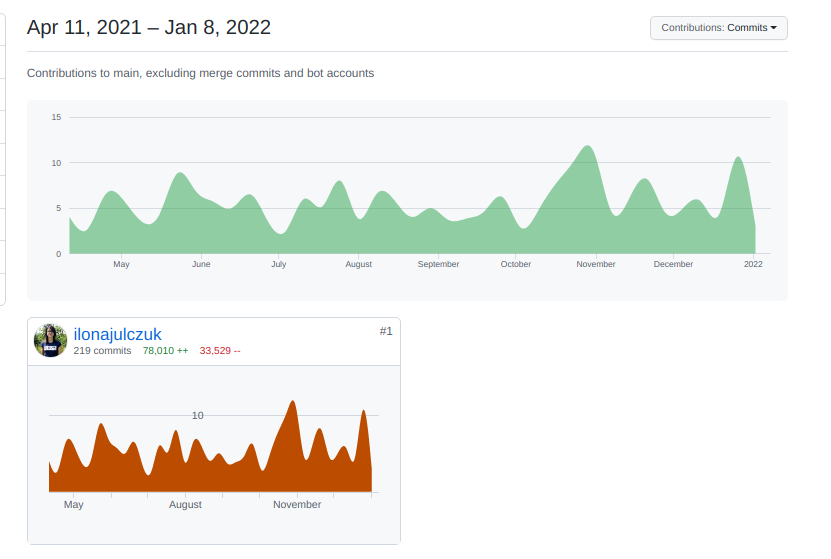Click the date range heading Apr 11, 2021
This screenshot has height=559, width=831.
pos(149,28)
